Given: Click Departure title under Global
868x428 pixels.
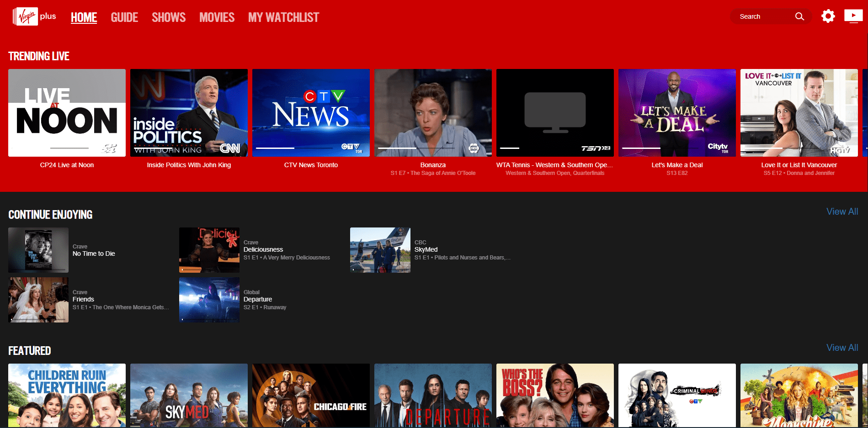Looking at the screenshot, I should click(x=258, y=299).
